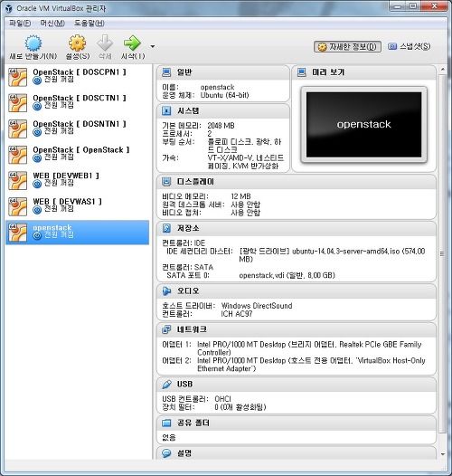Click OS icon of DOSCPN1 VM
This screenshot has height=476, width=452.
[17, 77]
